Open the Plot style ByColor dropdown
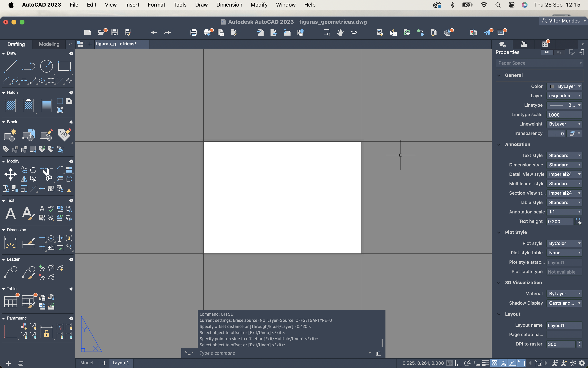This screenshot has height=368, width=588. click(x=564, y=243)
